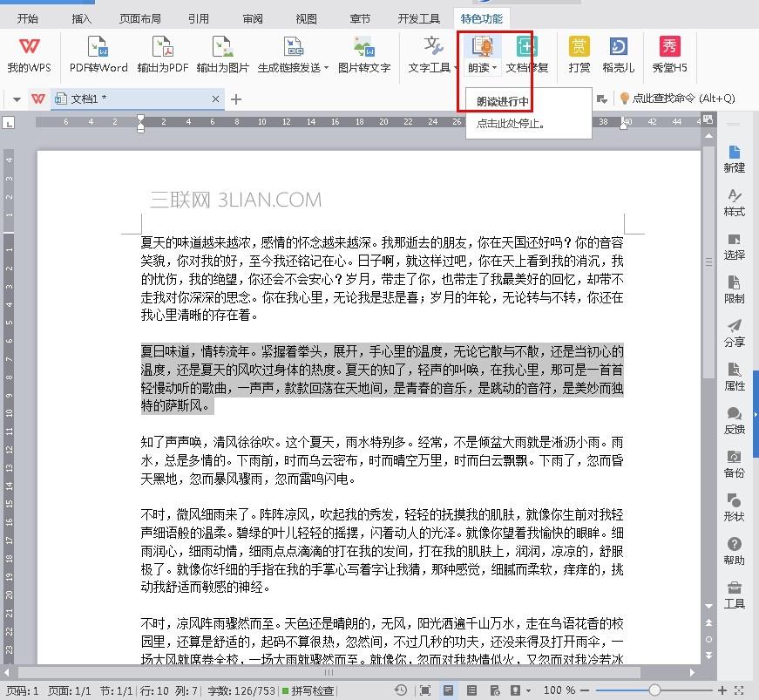Expand the 生成链接发送 dropdown

(326, 68)
